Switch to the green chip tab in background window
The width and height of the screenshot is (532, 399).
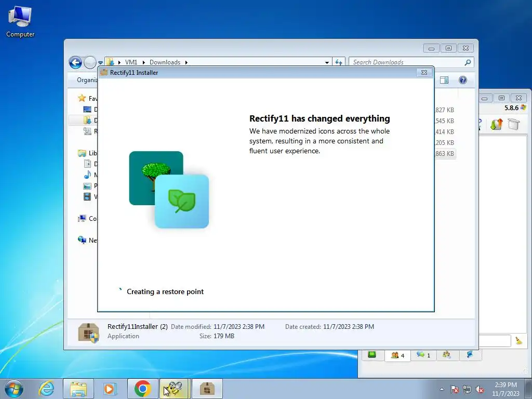coord(372,355)
